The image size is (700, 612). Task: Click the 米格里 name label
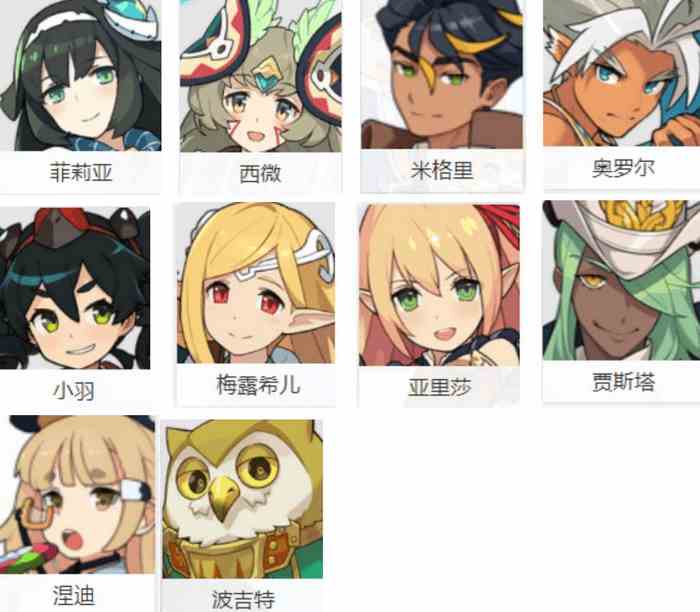(x=442, y=170)
